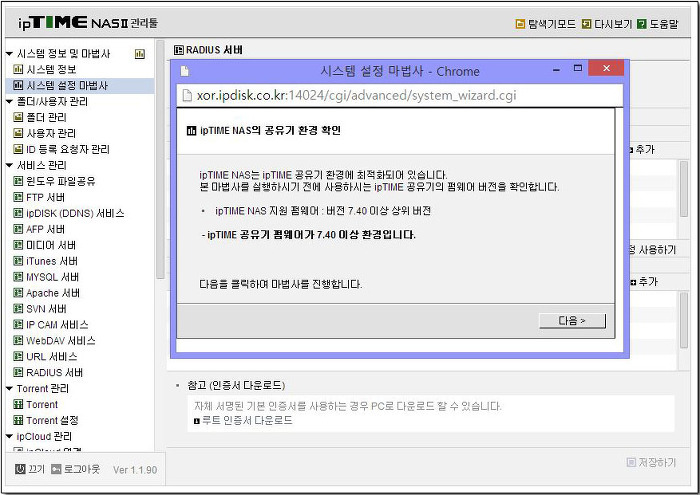The height and width of the screenshot is (495, 700).
Task: Click lower 추가 add link behind popup
Action: pos(647,282)
